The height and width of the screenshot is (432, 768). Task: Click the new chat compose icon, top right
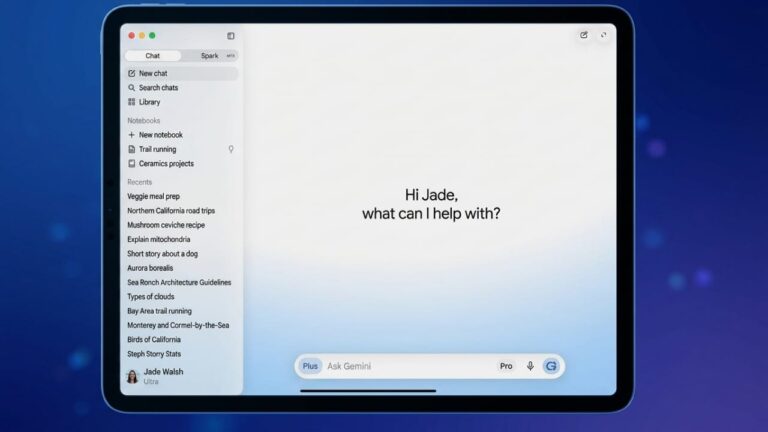pyautogui.click(x=584, y=35)
